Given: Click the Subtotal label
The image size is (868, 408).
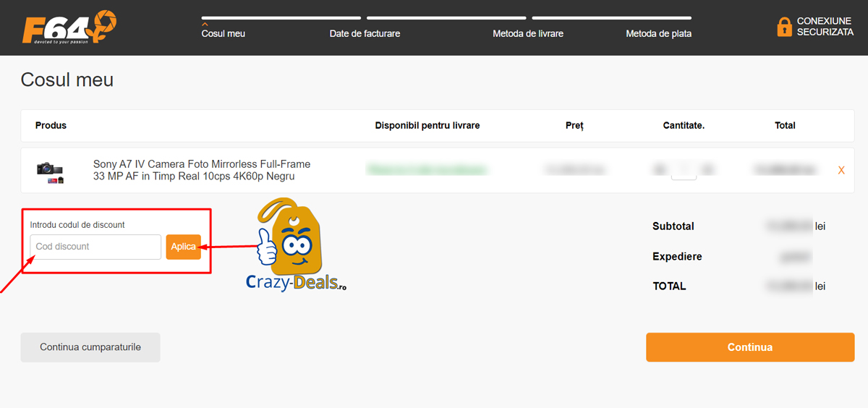Looking at the screenshot, I should point(673,226).
